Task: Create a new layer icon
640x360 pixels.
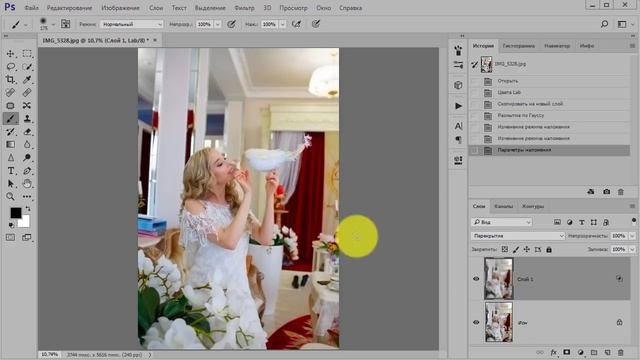Action: point(607,352)
